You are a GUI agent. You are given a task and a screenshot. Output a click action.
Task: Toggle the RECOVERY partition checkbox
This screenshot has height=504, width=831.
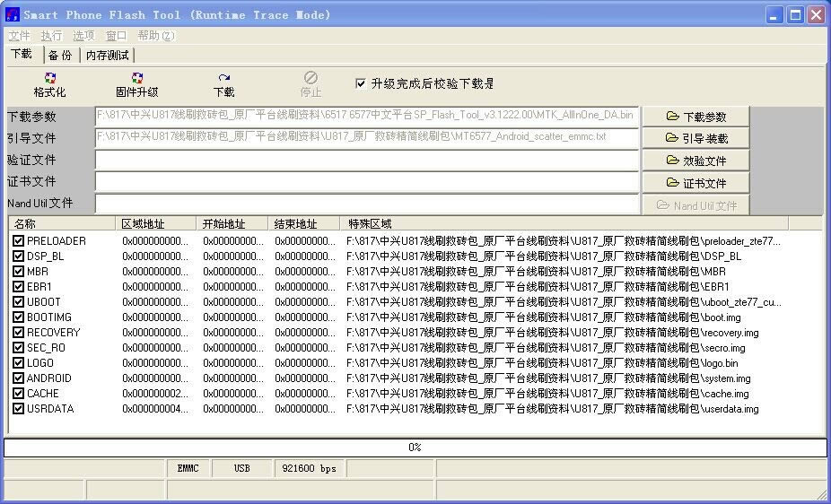[x=19, y=333]
